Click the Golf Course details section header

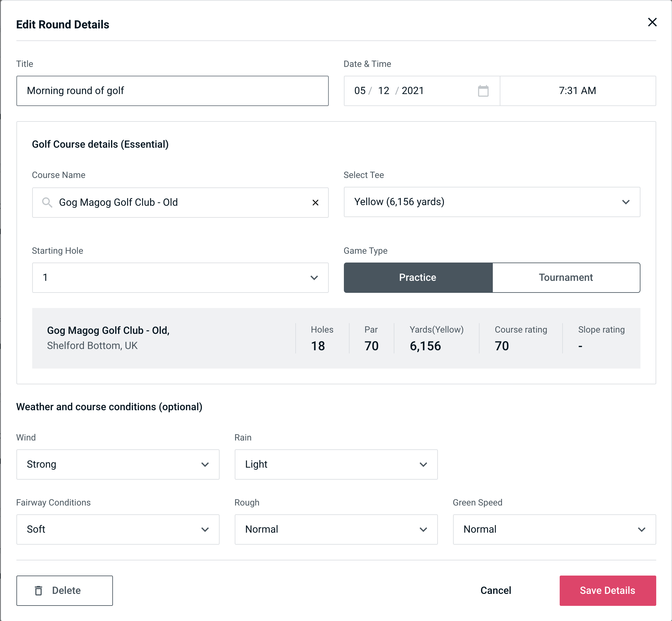click(100, 143)
